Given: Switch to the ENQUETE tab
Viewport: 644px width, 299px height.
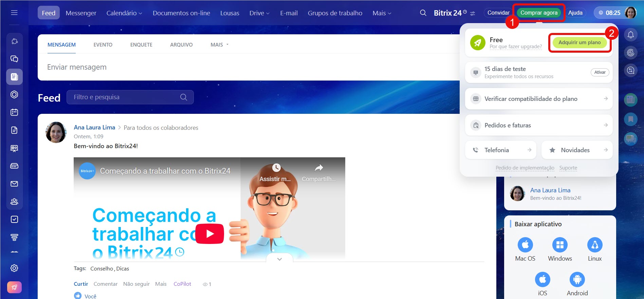Looking at the screenshot, I should pos(141,45).
